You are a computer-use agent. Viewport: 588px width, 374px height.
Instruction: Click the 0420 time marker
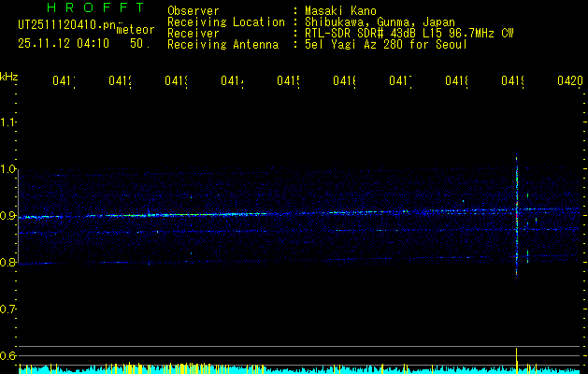tap(568, 81)
